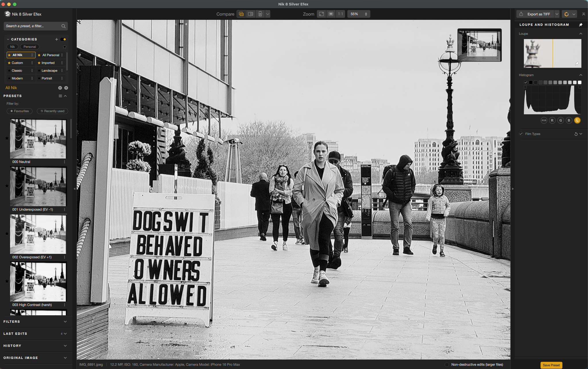Image resolution: width=588 pixels, height=369 pixels.
Task: Expand the Filters section
Action: 65,322
